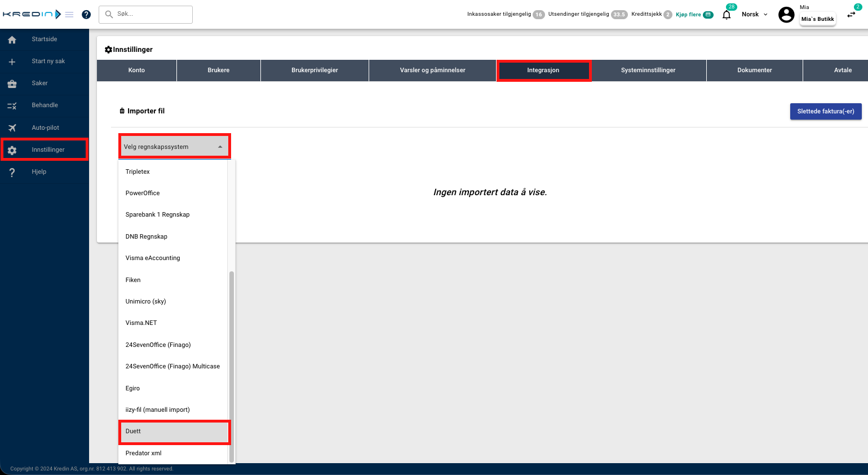Click the plus icon for Start ny sak
This screenshot has height=475, width=868.
tap(12, 61)
